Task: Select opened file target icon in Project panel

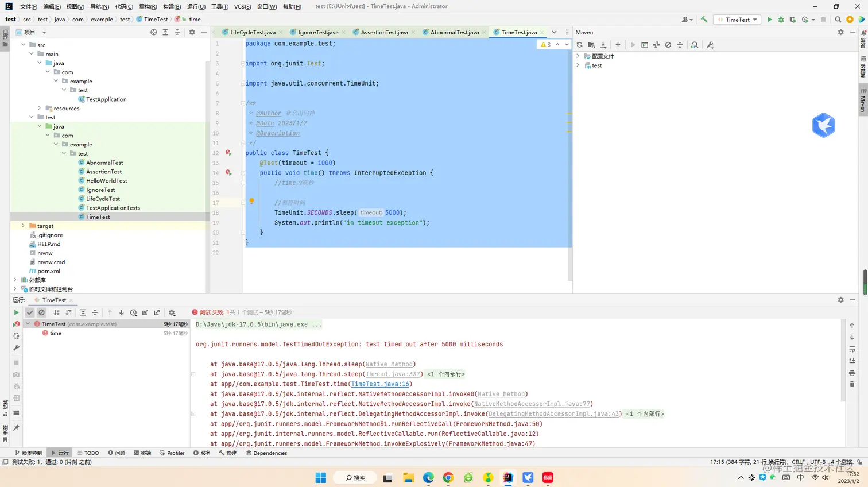Action: point(153,32)
